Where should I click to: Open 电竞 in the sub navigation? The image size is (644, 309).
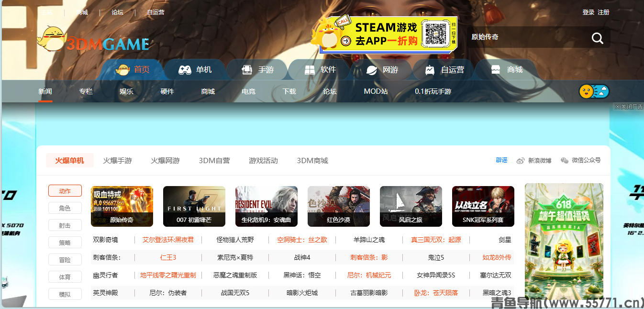pos(249,91)
